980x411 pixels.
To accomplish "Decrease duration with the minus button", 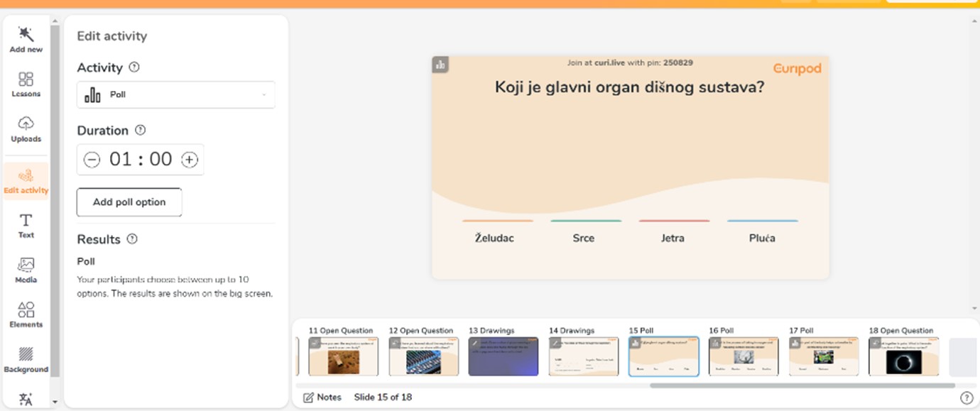I will (x=92, y=160).
